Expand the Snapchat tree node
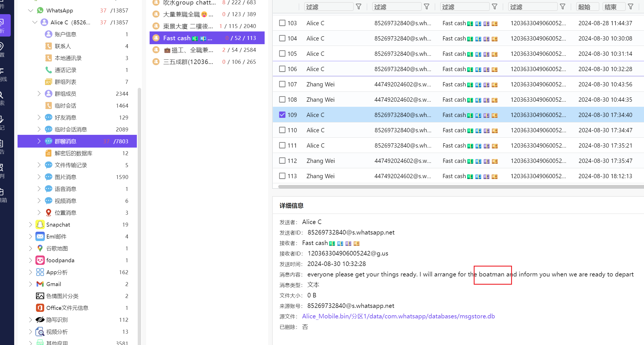This screenshot has width=644, height=345. [31, 225]
